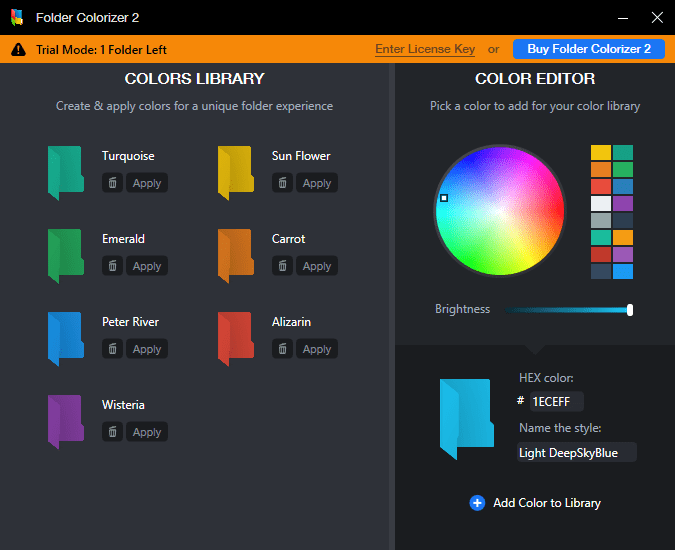The image size is (676, 550).
Task: Select the light purple swatch in seventh row
Action: 623,254
